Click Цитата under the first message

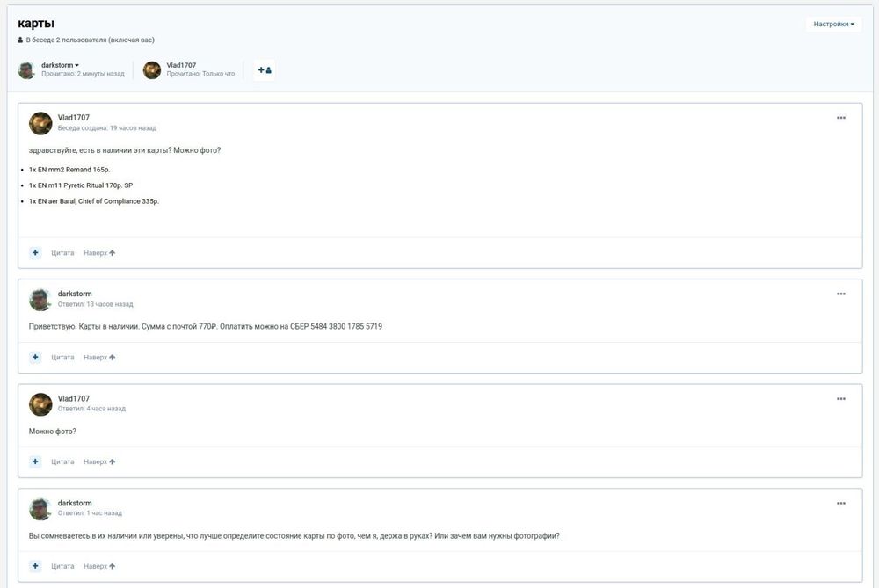62,253
